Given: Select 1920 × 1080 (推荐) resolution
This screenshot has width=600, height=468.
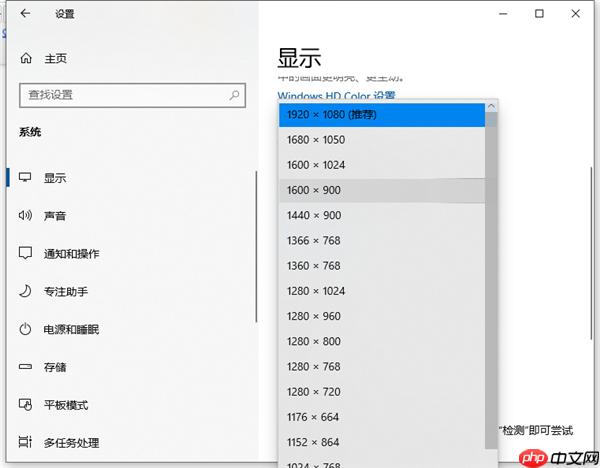Looking at the screenshot, I should coord(382,114).
